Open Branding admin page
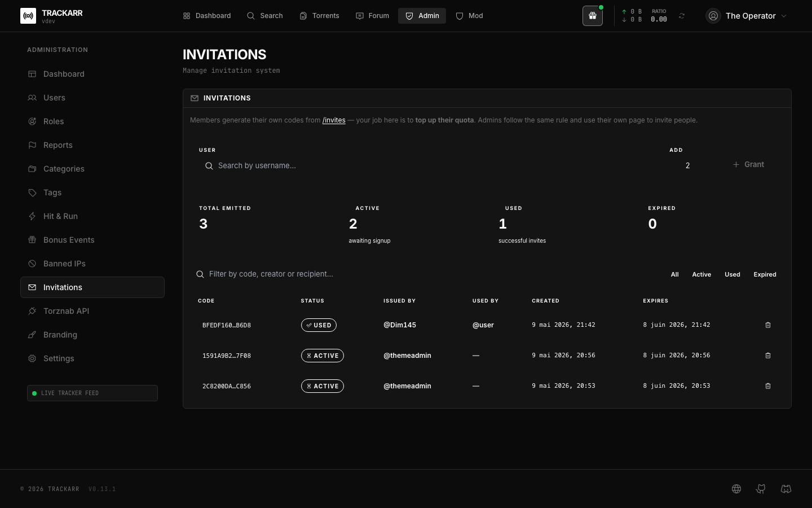 tap(92, 335)
